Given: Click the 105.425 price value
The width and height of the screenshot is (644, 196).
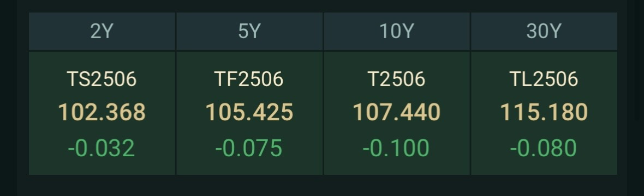Looking at the screenshot, I should (249, 112).
